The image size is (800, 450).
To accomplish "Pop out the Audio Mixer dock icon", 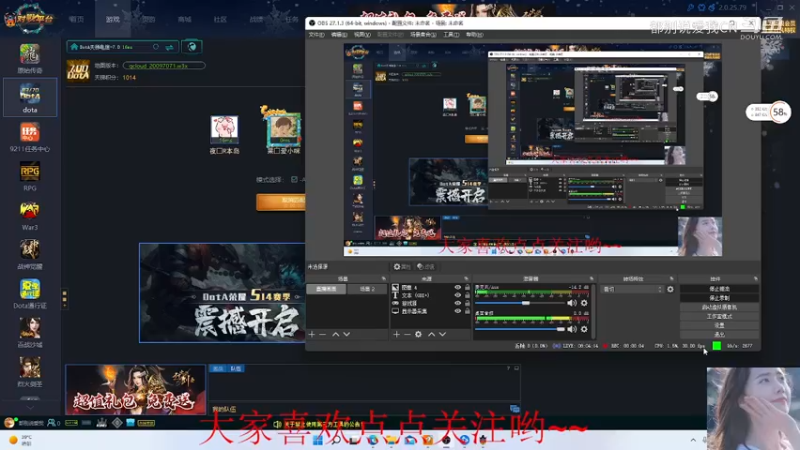I will point(591,279).
